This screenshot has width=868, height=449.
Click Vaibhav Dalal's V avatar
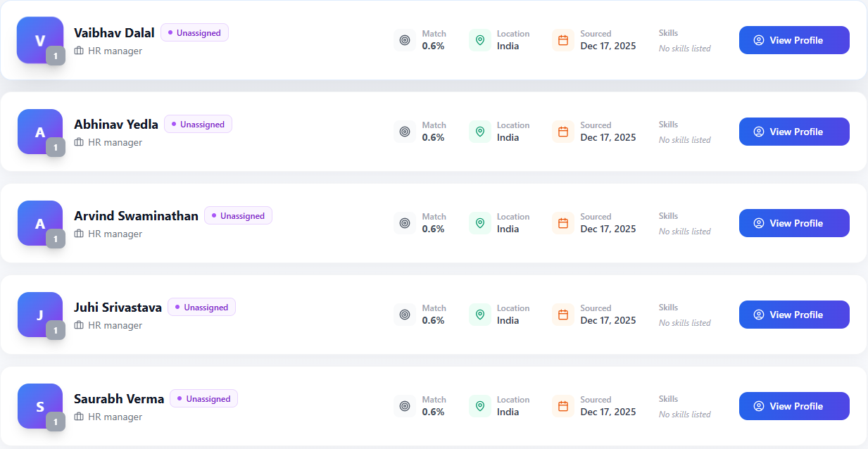40,40
